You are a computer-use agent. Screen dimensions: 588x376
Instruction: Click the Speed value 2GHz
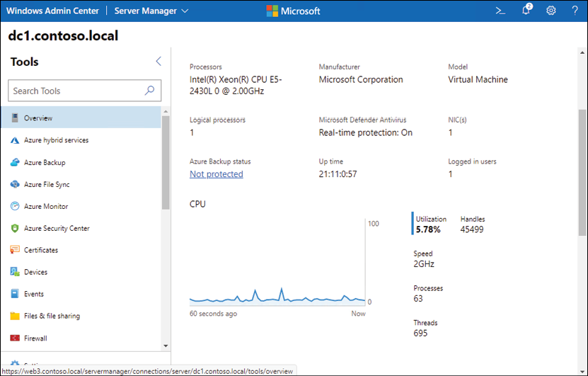pyautogui.click(x=424, y=264)
